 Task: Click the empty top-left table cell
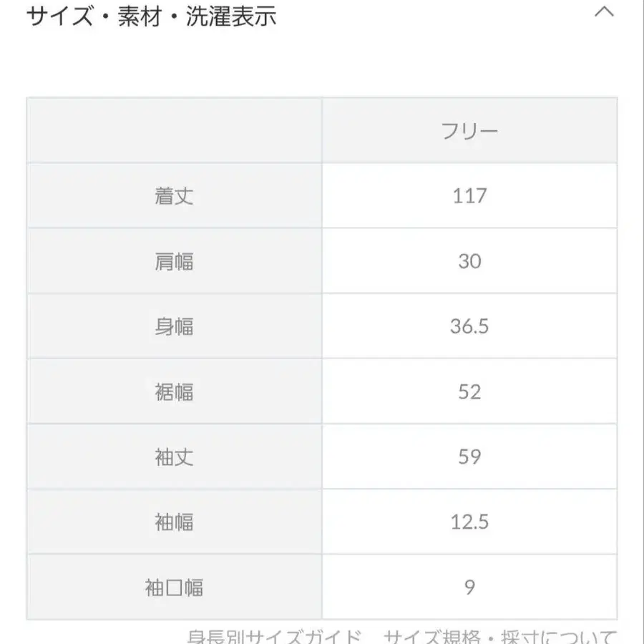point(175,130)
